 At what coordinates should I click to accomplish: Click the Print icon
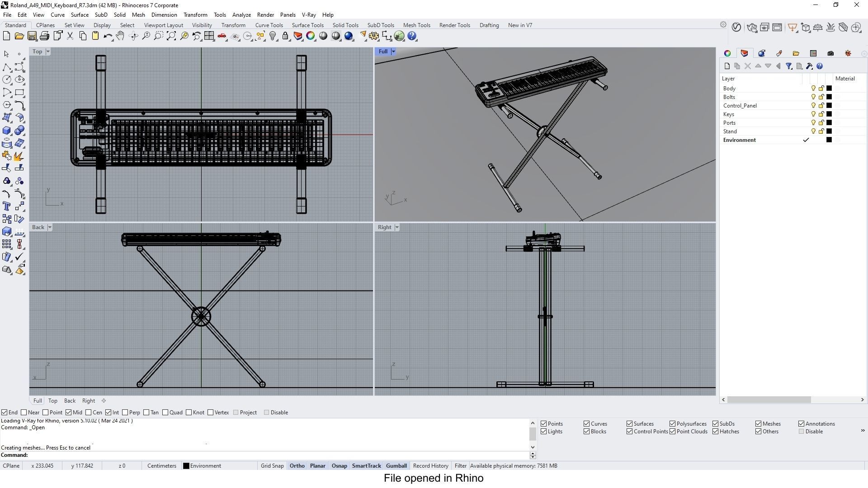pyautogui.click(x=44, y=36)
